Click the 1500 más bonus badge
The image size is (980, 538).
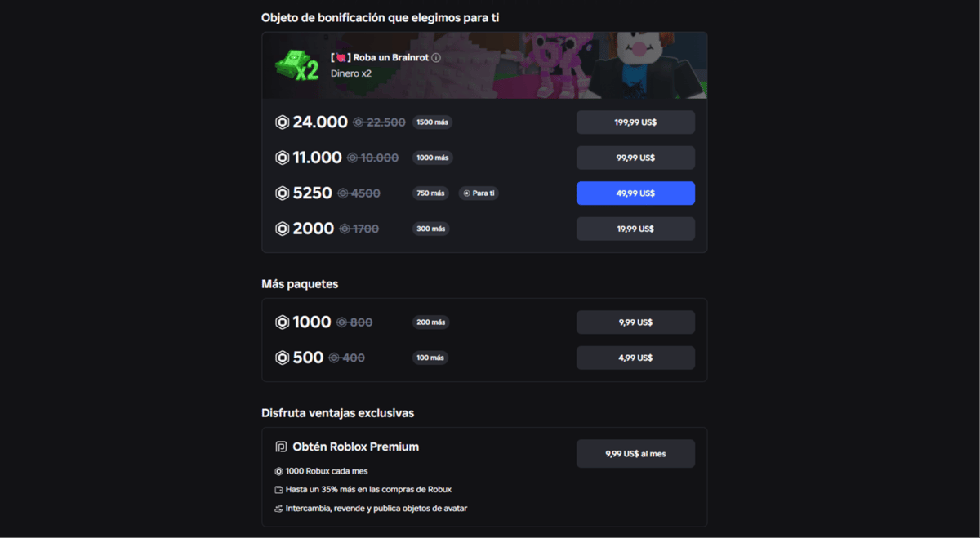pyautogui.click(x=432, y=122)
